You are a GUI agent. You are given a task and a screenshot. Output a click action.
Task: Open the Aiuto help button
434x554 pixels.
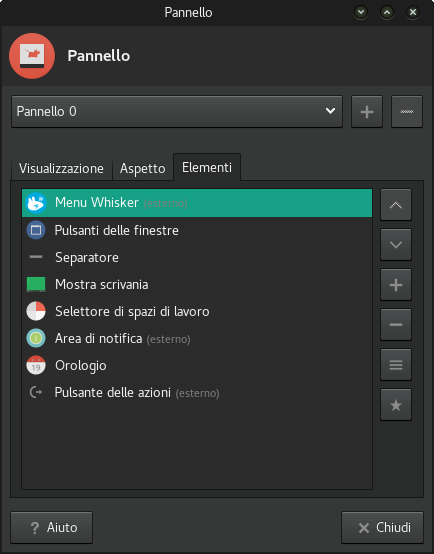(x=52, y=528)
